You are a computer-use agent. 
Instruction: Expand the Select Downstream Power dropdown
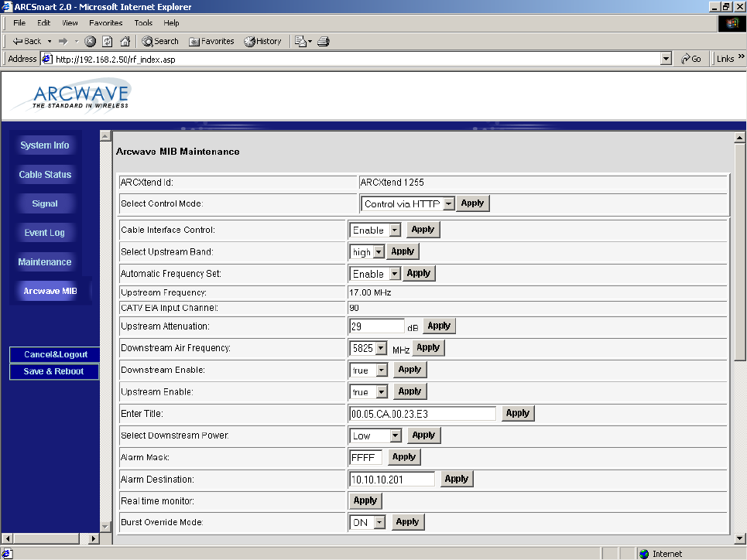pos(396,435)
